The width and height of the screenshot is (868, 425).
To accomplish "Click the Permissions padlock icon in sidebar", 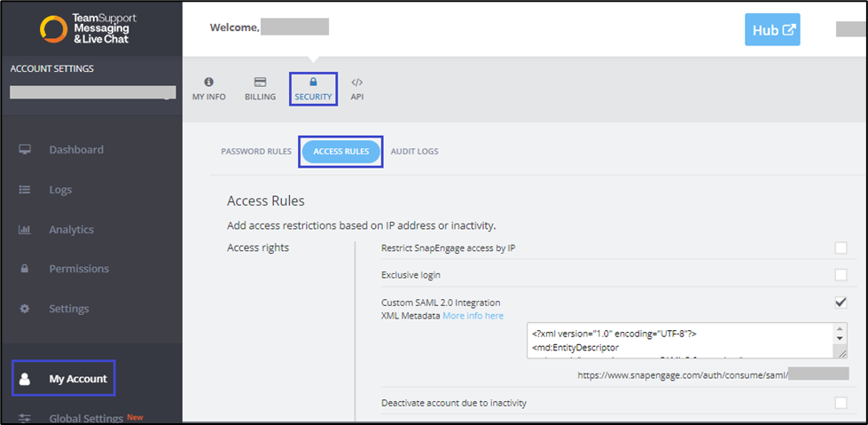I will pos(25,269).
